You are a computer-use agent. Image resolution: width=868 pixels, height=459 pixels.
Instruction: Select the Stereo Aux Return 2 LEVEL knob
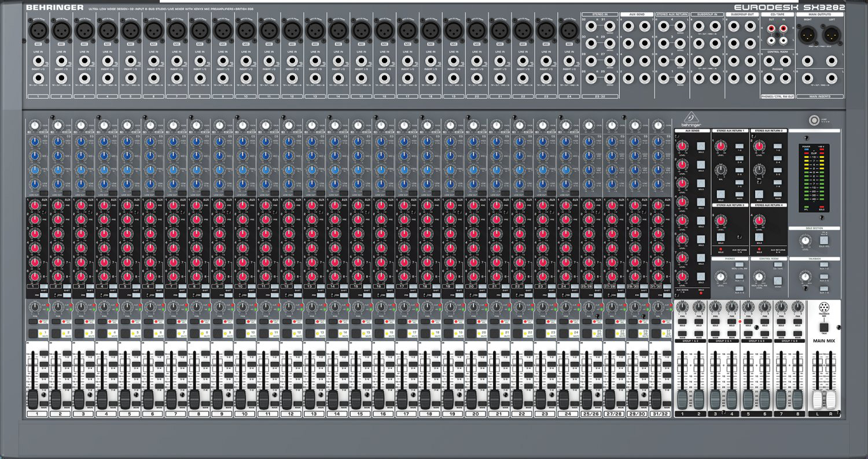tap(759, 146)
